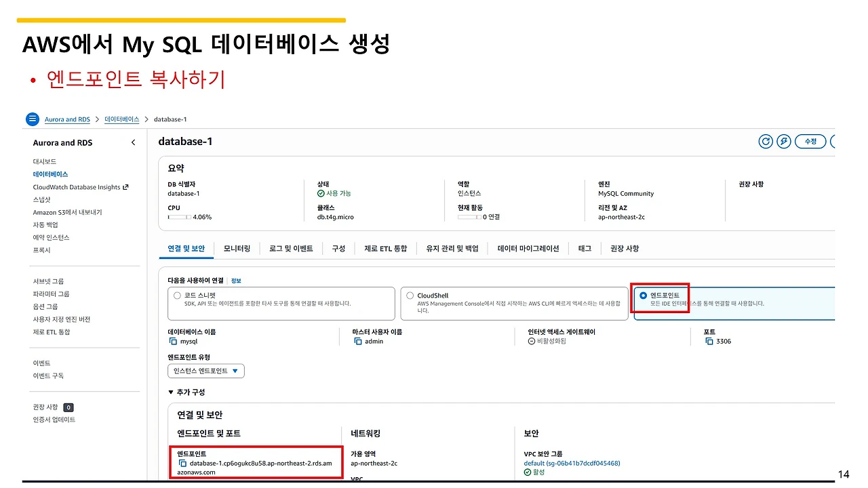
Task: Switch to the 모니터링 tab
Action: (237, 249)
